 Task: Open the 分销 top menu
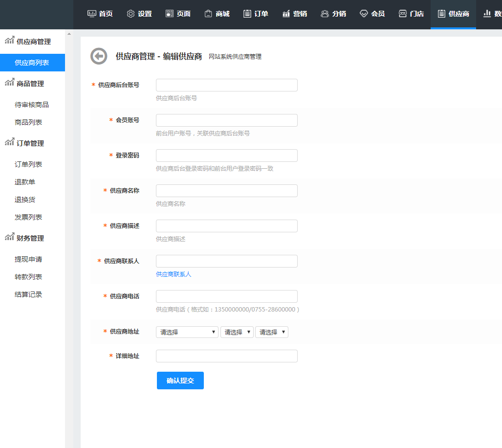tap(333, 14)
